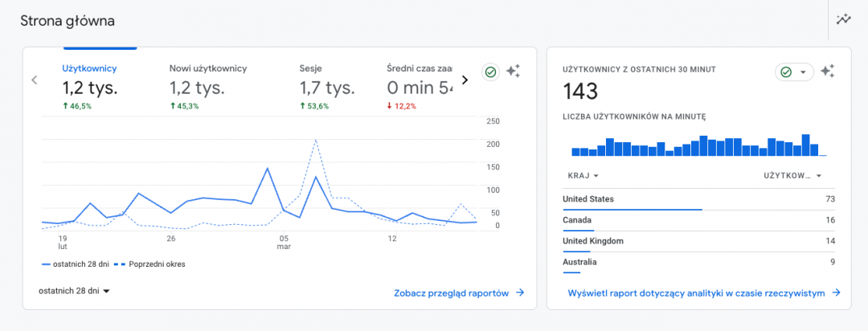Open the 'Użytkow...' metric dropdown
Image resolution: width=868 pixels, height=331 pixels.
[793, 175]
